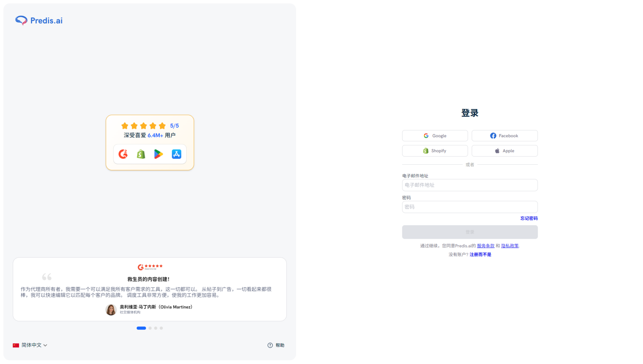Open the 隐私政策 privacy policy link
The image size is (643, 364).
tap(510, 245)
